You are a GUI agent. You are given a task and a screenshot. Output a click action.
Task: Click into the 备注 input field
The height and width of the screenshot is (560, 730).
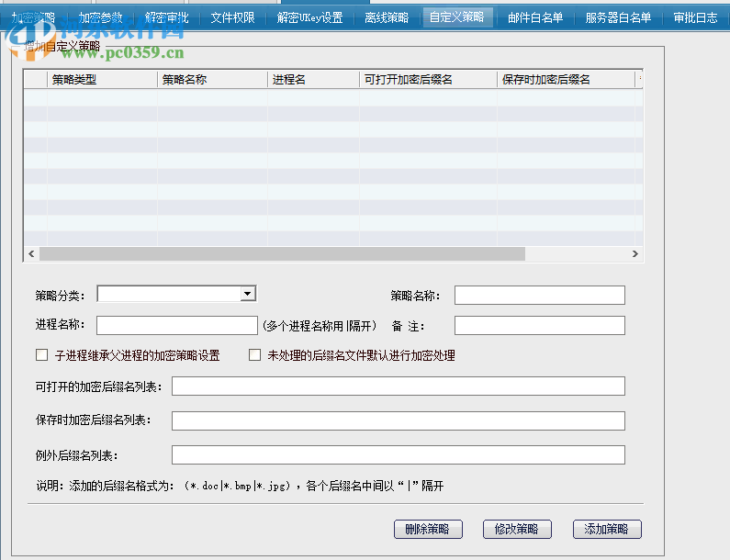(540, 325)
